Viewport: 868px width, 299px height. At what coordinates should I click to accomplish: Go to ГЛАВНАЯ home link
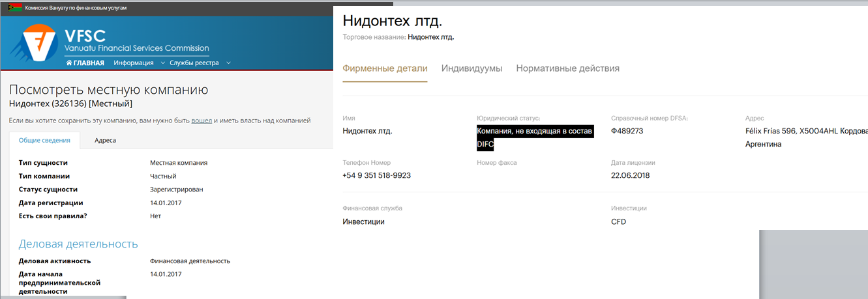[85, 63]
